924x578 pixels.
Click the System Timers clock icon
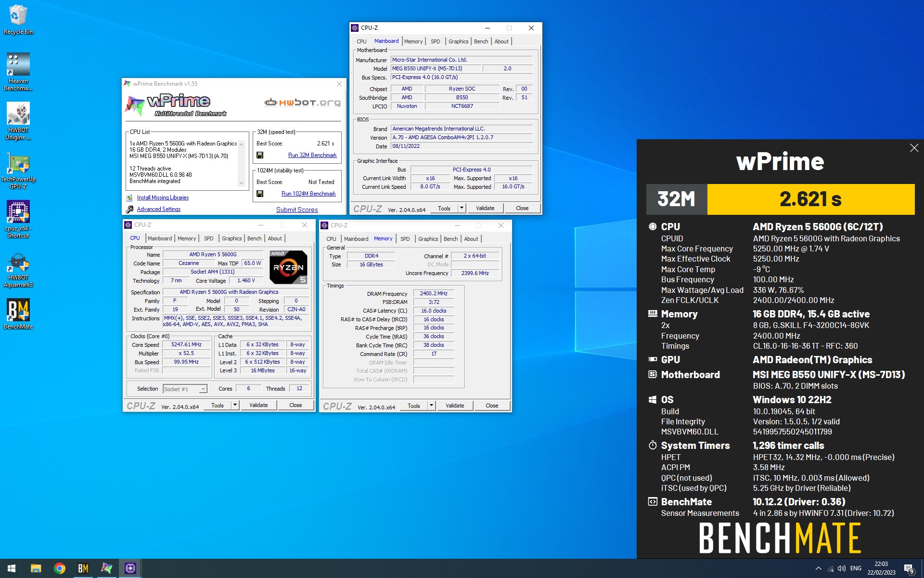[653, 445]
